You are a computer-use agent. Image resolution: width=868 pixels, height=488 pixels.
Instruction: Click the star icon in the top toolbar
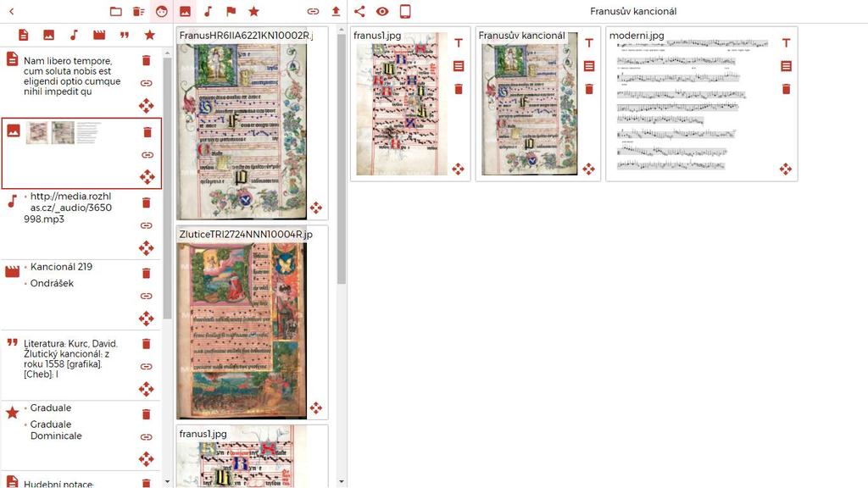click(253, 11)
